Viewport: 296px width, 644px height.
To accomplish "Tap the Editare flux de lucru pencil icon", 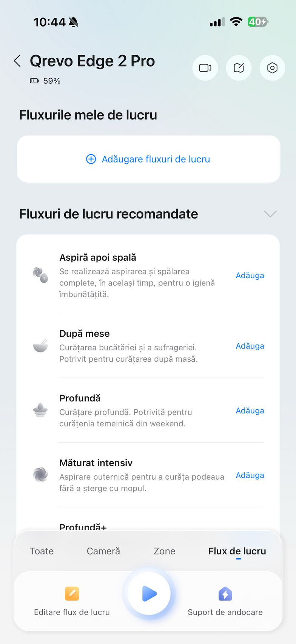I will tap(72, 594).
